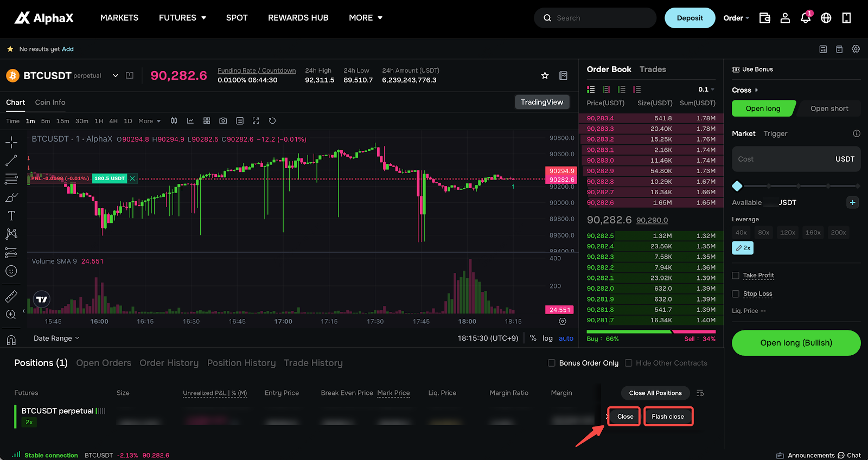The width and height of the screenshot is (868, 460).
Task: Click the leverage slider diamond handle
Action: (737, 186)
